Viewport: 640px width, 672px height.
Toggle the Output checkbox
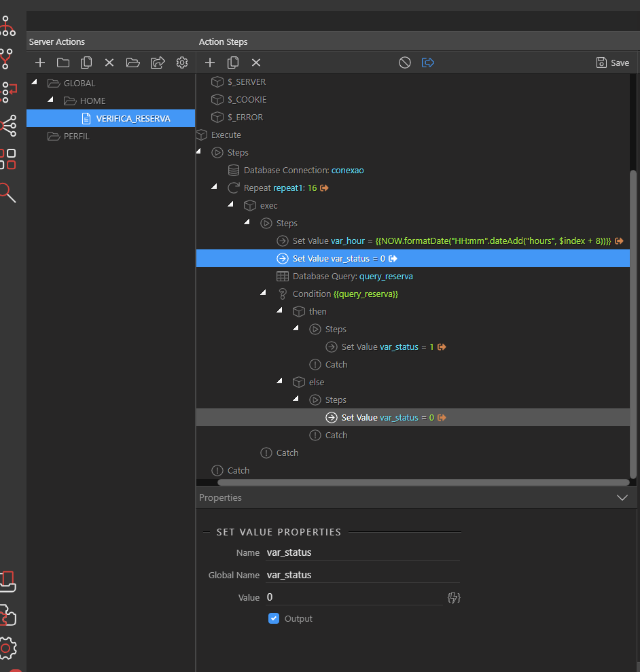pos(274,618)
